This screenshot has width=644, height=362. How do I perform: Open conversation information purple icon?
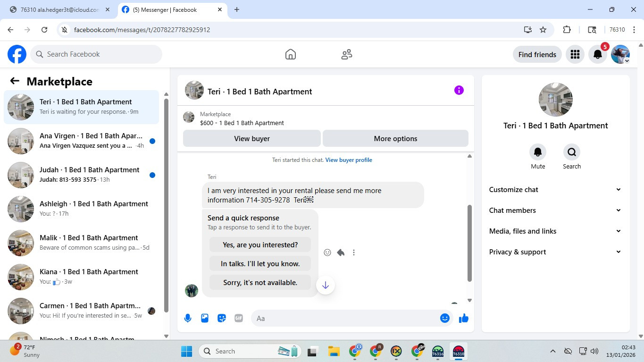point(459,90)
